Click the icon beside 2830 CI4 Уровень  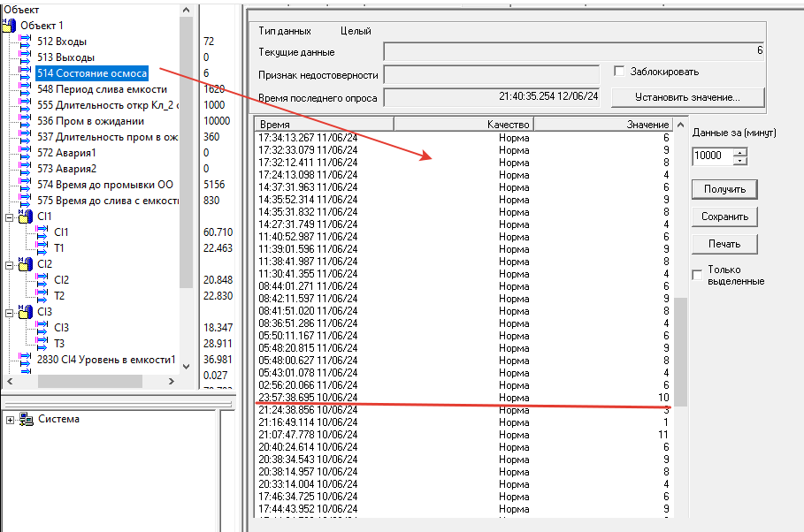click(25, 360)
